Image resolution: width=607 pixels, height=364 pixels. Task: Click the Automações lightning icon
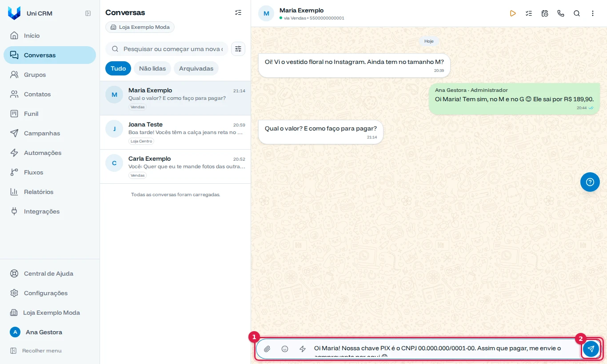(14, 153)
